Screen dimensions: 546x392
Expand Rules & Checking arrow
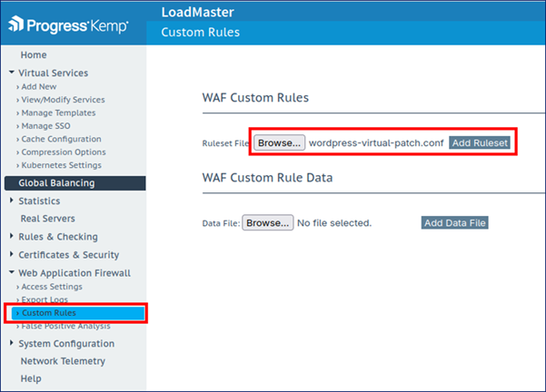(x=12, y=236)
